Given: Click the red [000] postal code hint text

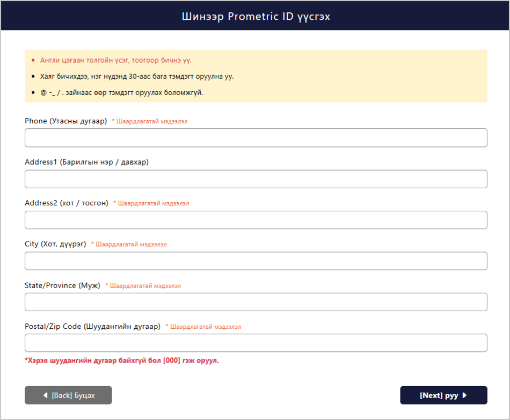Looking at the screenshot, I should point(122,360).
